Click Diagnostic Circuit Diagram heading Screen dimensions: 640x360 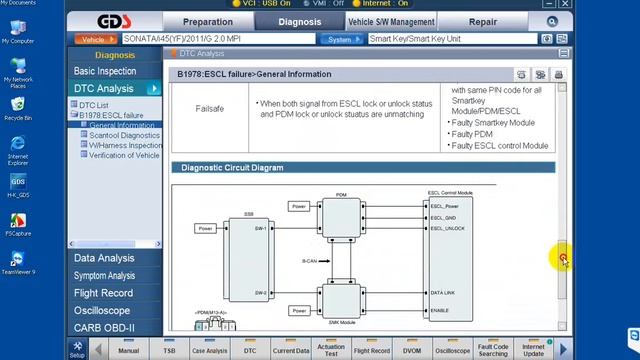pos(232,168)
